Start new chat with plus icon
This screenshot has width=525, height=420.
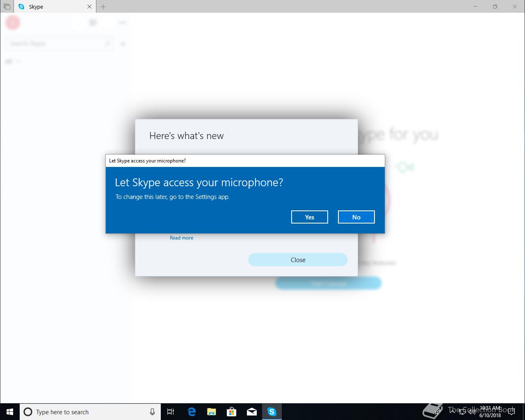(x=123, y=44)
